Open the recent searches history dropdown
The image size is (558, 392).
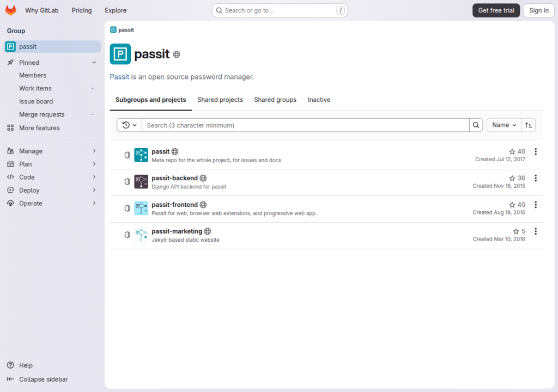click(x=130, y=125)
